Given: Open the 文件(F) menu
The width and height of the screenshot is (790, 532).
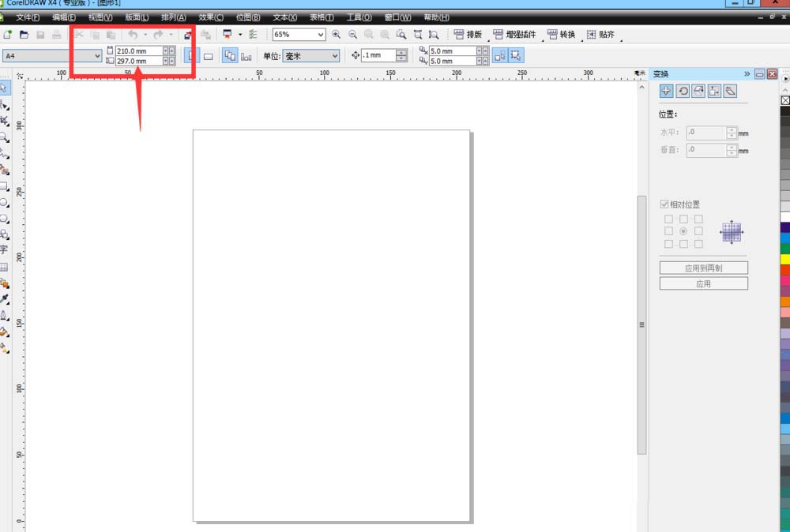Looking at the screenshot, I should click(x=27, y=17).
